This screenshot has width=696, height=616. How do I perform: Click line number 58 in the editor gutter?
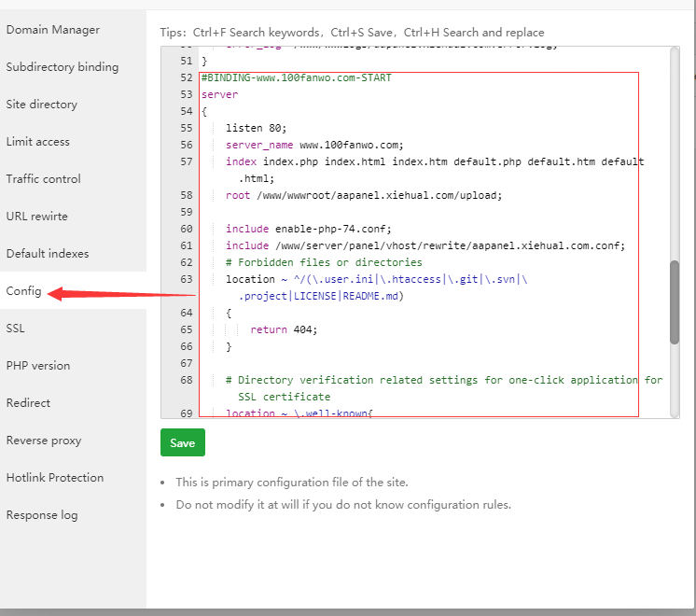(185, 195)
